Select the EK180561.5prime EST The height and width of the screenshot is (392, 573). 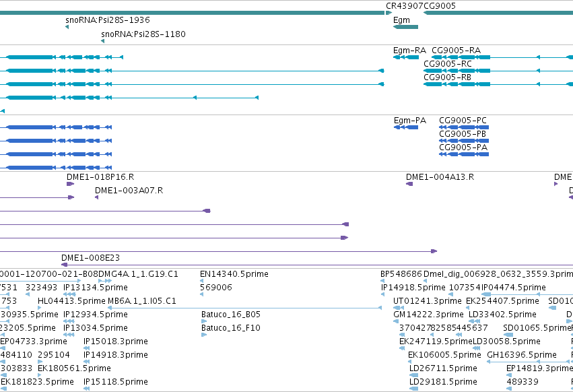40,375
